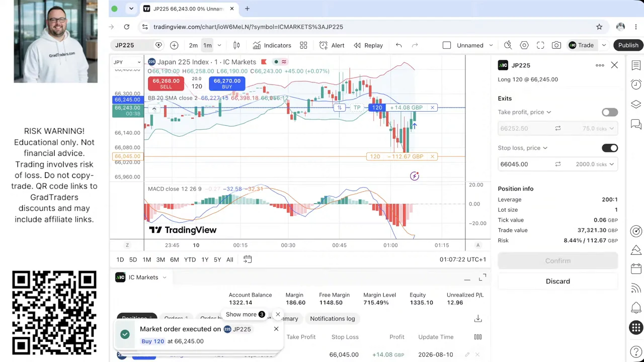Viewport: 644px width, 362px height.
Task: Click Discard in the position panel
Action: 558,281
